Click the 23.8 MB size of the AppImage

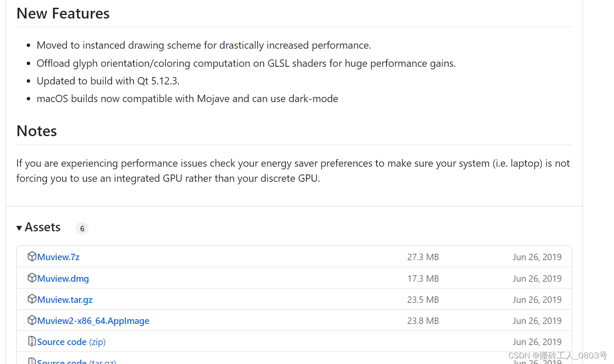pos(423,321)
